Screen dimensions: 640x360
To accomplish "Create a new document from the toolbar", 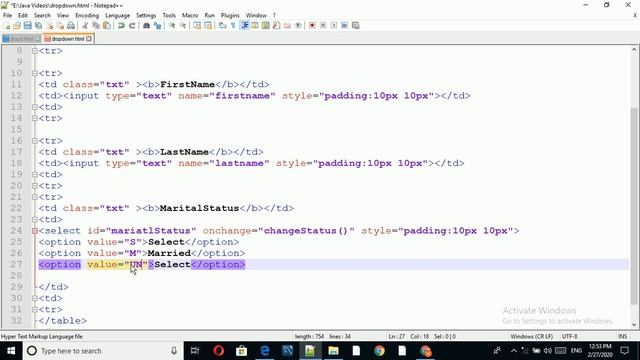I will click(x=7, y=26).
